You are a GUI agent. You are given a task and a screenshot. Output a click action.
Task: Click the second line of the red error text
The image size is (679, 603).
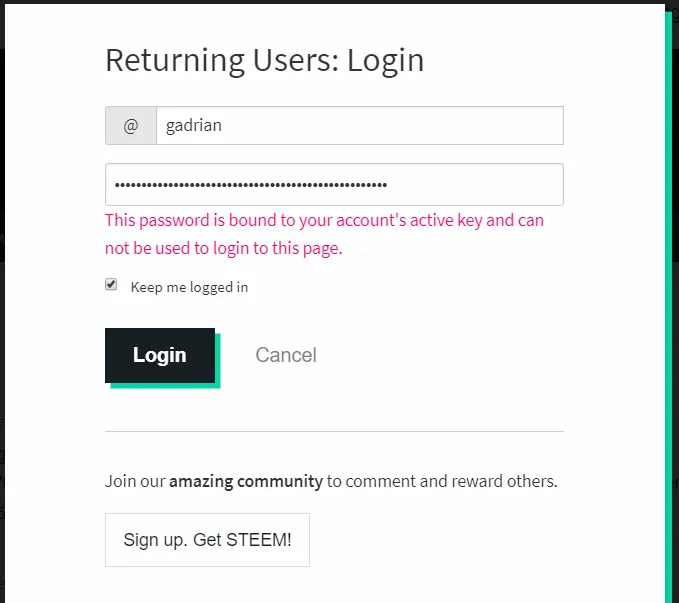click(x=224, y=249)
